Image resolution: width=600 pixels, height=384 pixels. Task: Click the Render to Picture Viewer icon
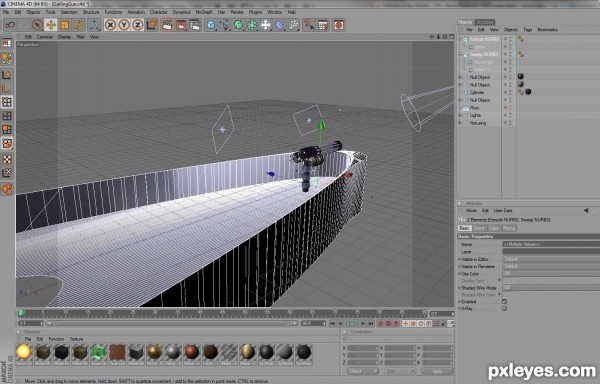pos(181,25)
